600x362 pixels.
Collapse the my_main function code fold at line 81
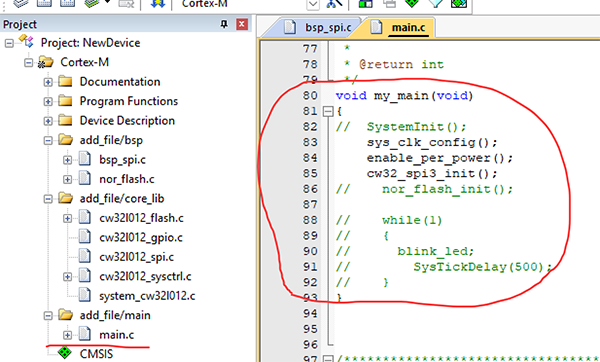click(328, 111)
